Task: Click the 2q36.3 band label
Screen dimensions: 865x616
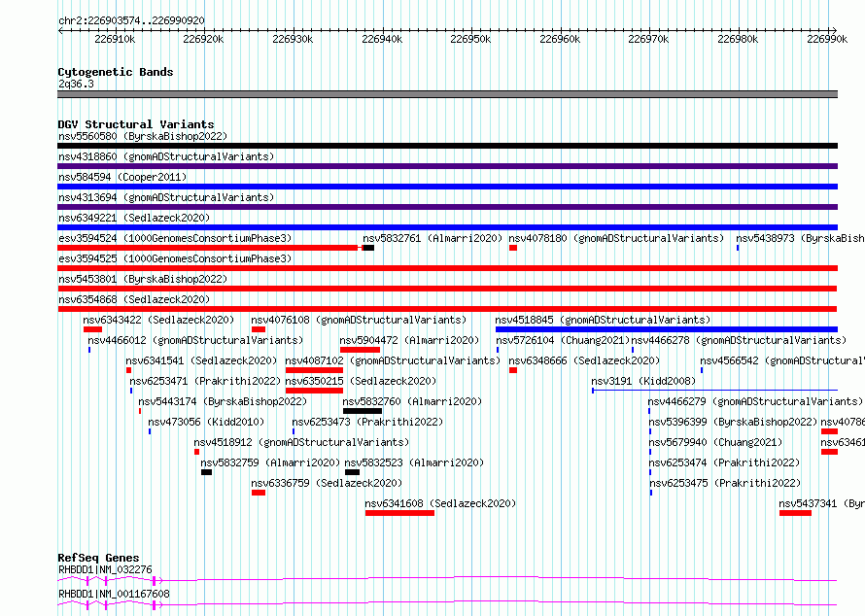Action: pos(76,84)
